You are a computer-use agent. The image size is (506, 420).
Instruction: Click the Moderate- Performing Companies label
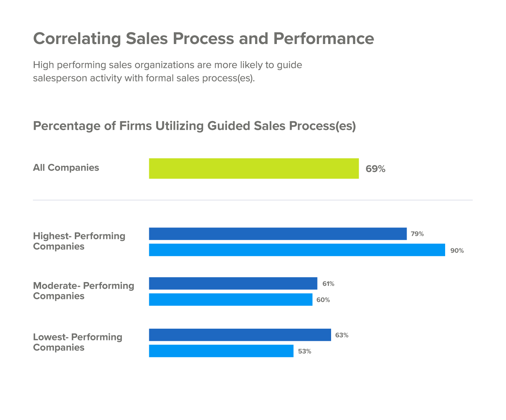click(84, 291)
